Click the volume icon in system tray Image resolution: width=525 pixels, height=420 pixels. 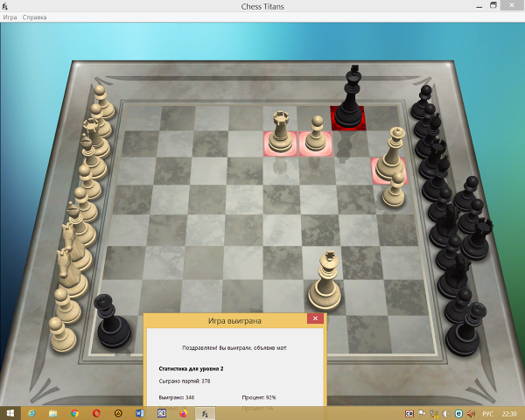[445, 413]
